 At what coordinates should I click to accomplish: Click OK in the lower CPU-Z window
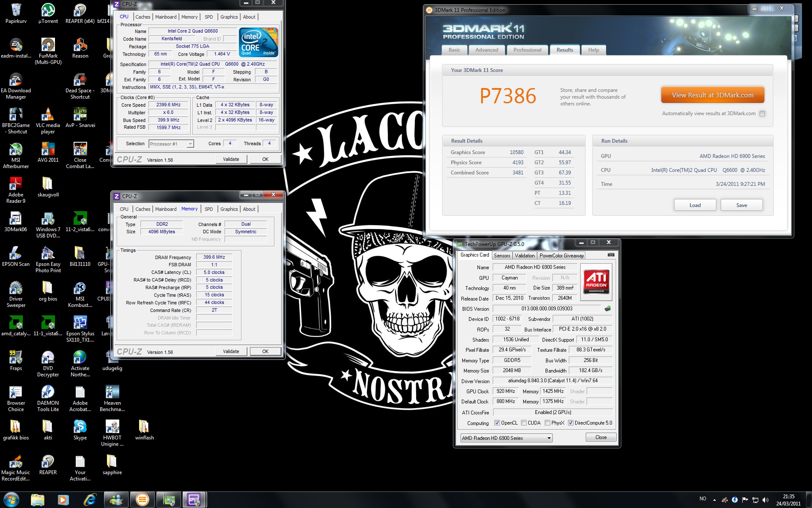point(265,351)
